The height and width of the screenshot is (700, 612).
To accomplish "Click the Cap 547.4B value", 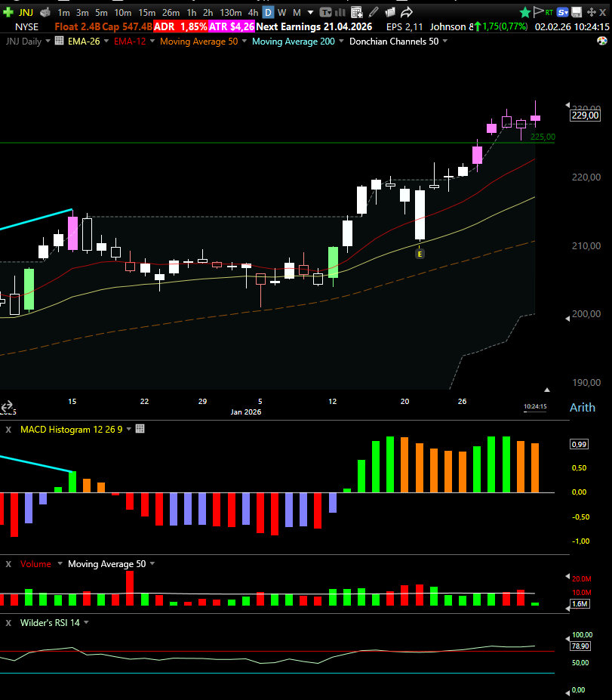I will (127, 26).
